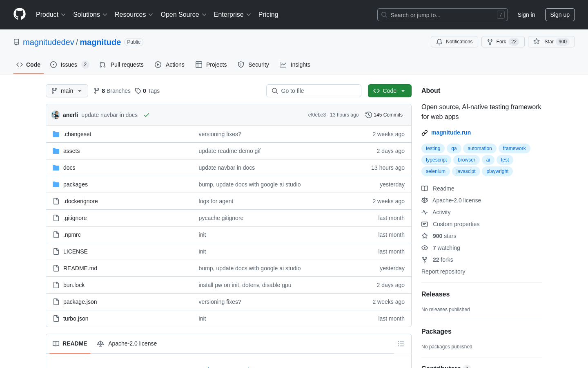Image resolution: width=588 pixels, height=368 pixels.
Task: Open the 145 Commits history link
Action: pos(384,115)
